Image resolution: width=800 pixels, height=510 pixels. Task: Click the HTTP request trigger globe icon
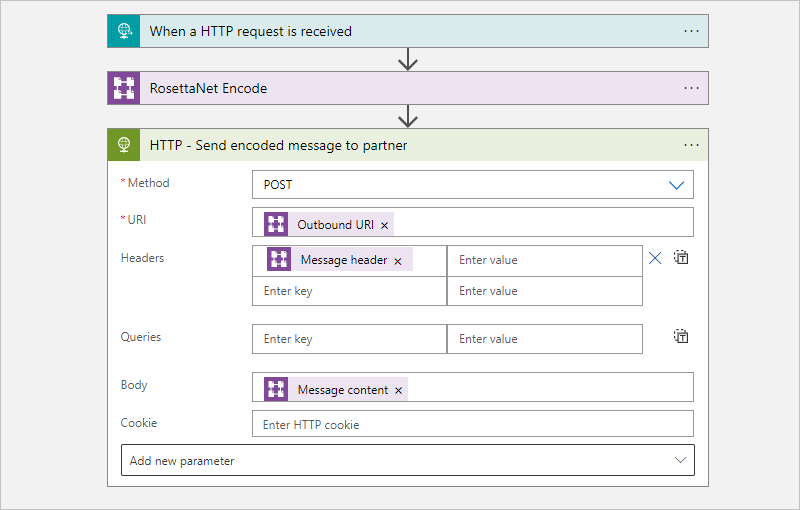[124, 31]
